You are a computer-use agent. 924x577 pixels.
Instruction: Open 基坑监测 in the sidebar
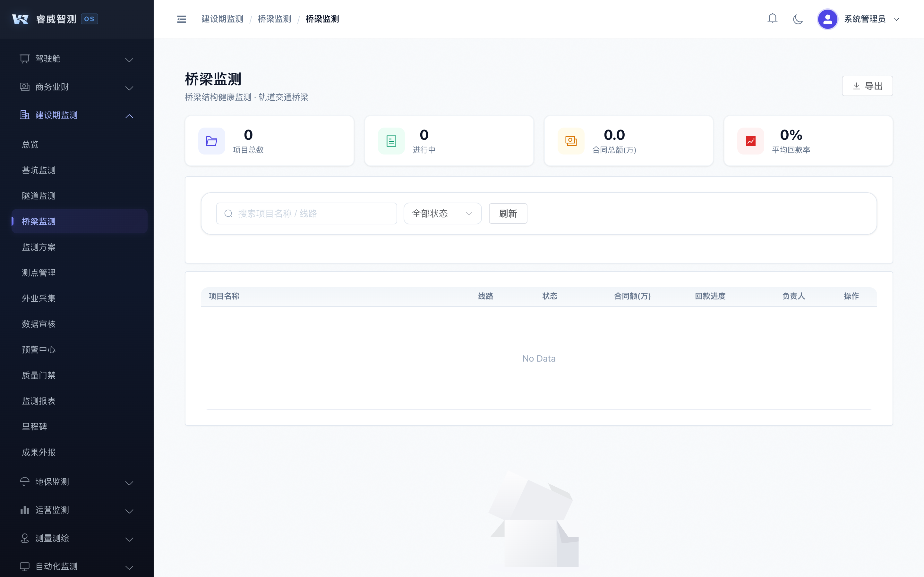[x=38, y=170]
